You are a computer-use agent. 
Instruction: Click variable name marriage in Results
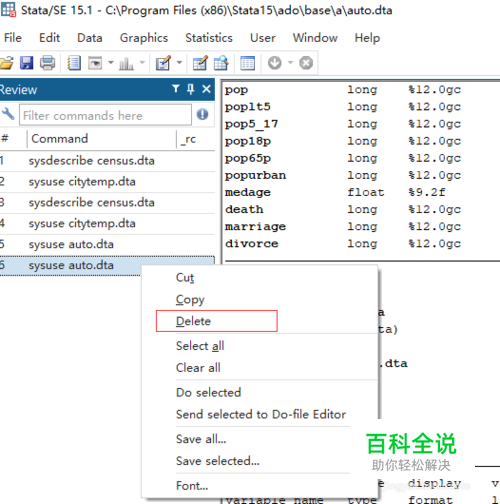click(x=255, y=227)
